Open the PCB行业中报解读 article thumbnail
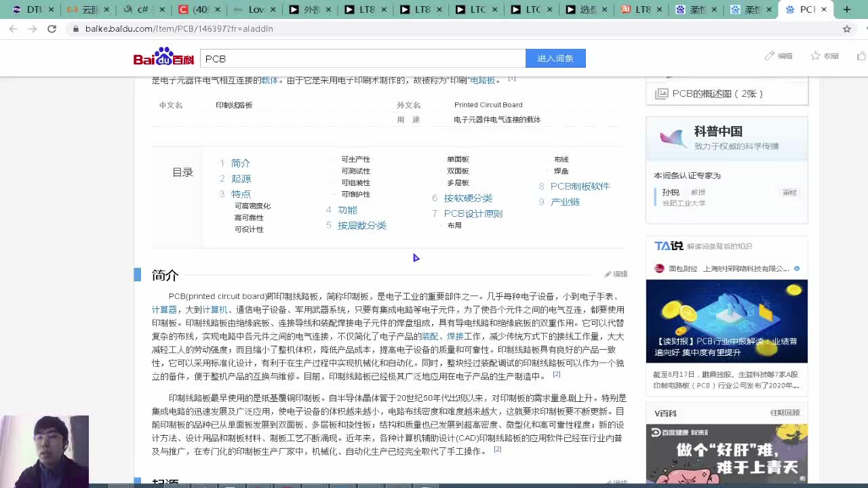Viewport: 868px width, 488px height. tap(726, 321)
